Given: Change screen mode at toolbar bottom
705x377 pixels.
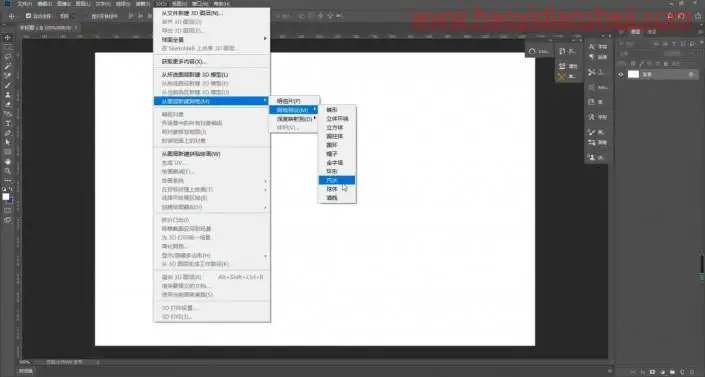Looking at the screenshot, I should coord(8,220).
